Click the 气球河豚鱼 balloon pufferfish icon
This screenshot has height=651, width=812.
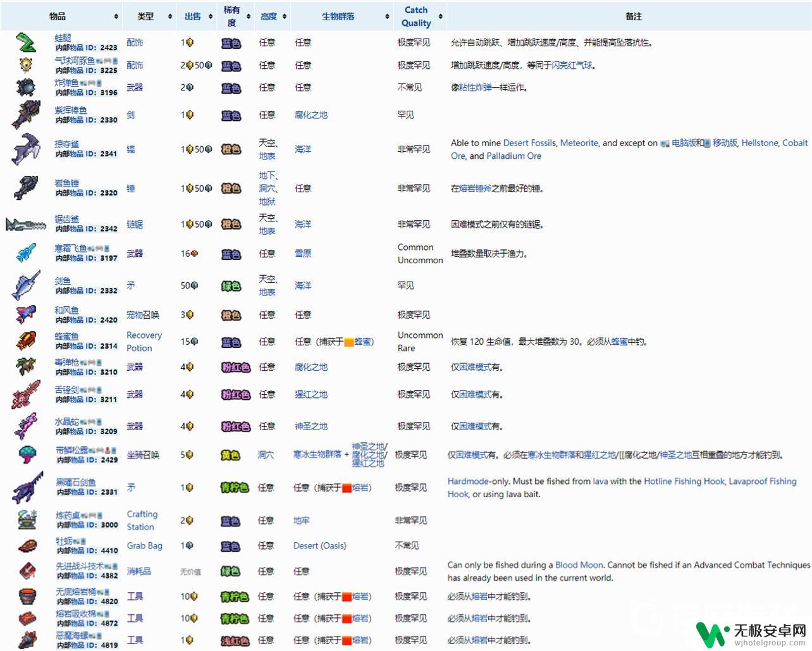26,65
